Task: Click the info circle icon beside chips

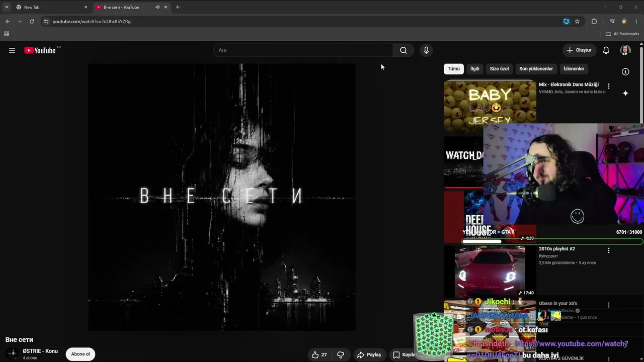Action: (625, 72)
